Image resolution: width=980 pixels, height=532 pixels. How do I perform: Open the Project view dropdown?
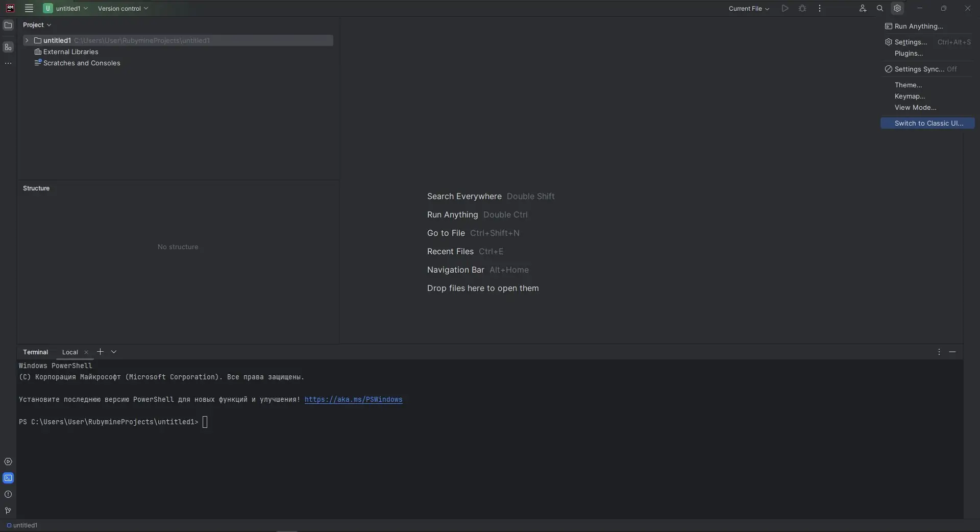37,25
